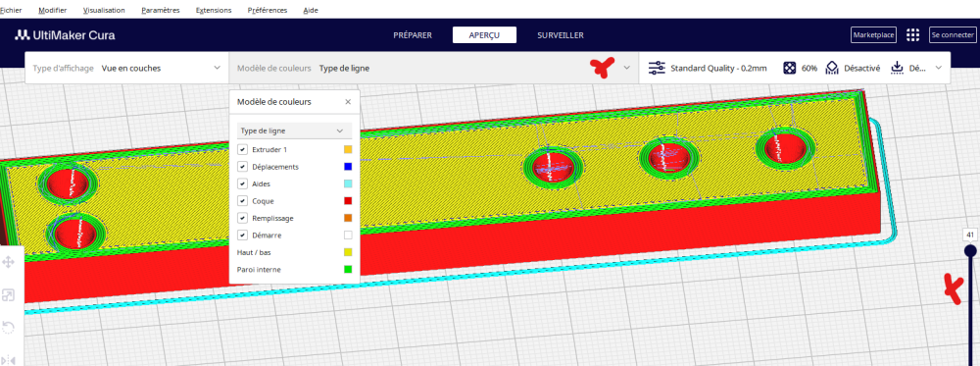Screen dimensions: 980x366
Task: Click the 60% infill density icon
Action: click(x=789, y=68)
